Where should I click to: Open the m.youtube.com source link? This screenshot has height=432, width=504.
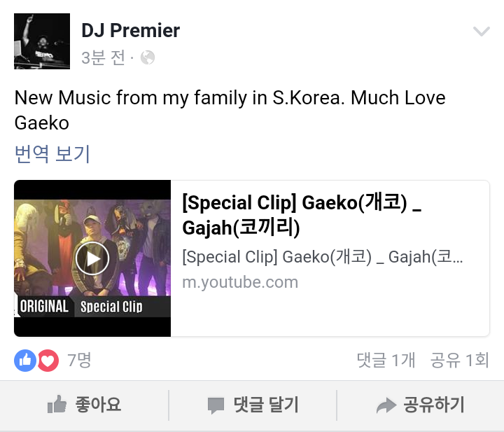pos(240,282)
